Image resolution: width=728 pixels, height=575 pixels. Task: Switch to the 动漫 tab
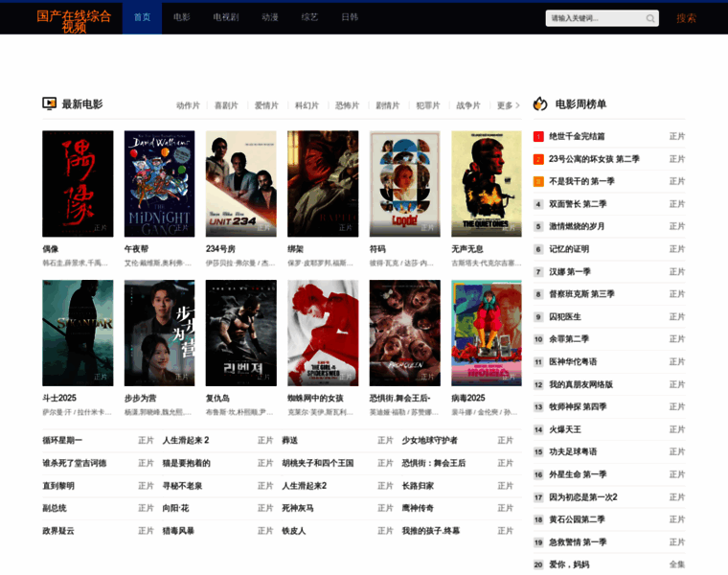point(270,17)
